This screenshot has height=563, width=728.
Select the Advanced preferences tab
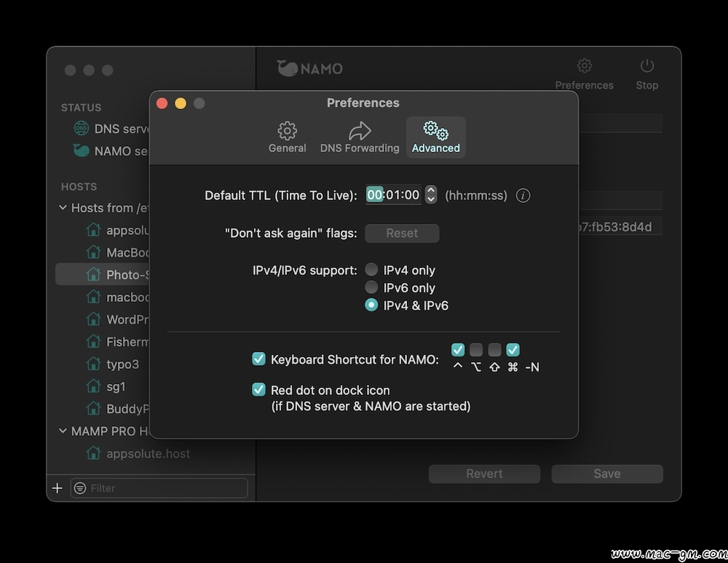pos(435,137)
